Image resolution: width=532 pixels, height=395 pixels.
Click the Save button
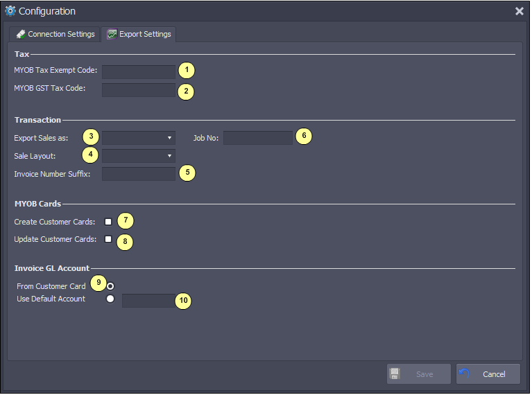pyautogui.click(x=419, y=374)
